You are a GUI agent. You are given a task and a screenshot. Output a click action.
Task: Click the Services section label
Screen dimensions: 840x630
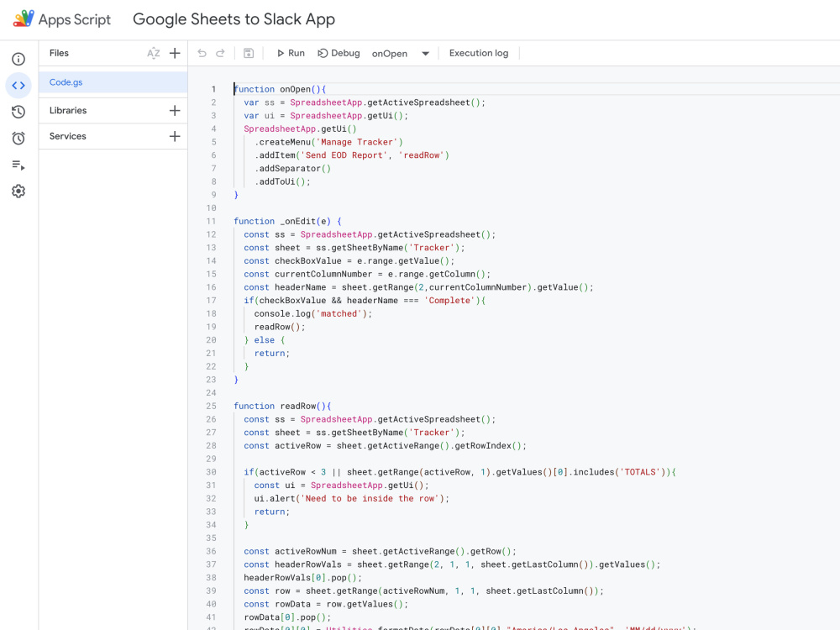[67, 136]
